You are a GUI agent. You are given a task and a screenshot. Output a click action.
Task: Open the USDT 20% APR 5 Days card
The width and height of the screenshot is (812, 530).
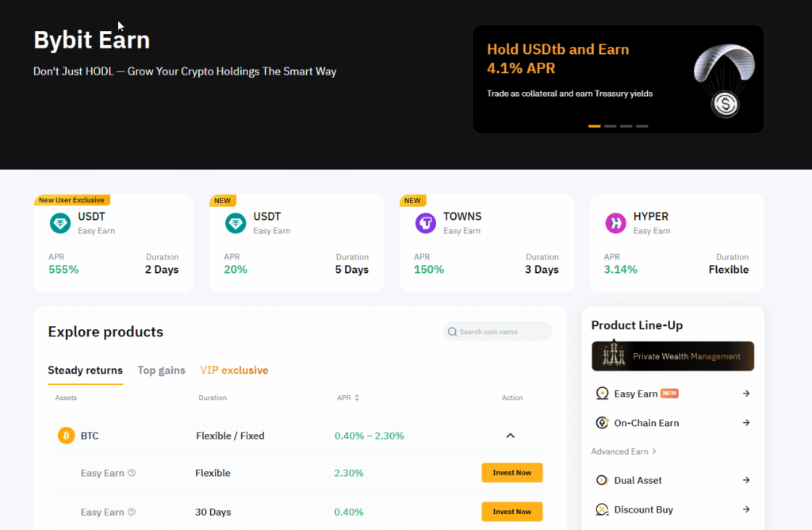pos(297,243)
